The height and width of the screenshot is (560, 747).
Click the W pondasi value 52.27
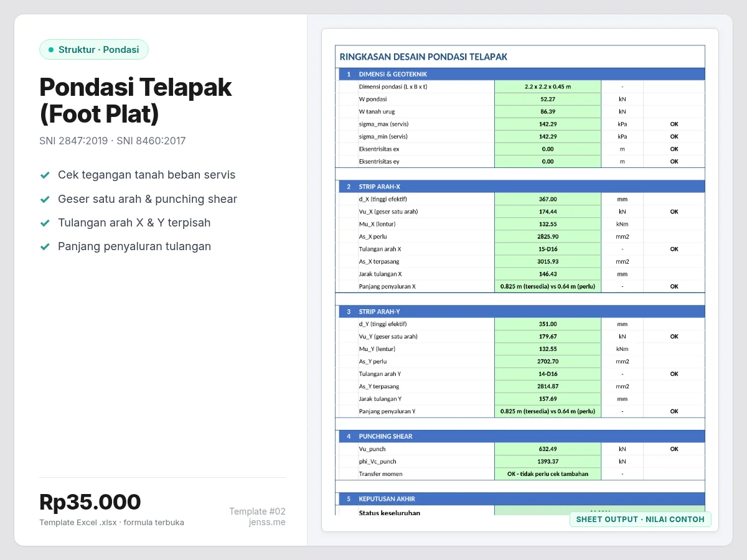(x=548, y=99)
